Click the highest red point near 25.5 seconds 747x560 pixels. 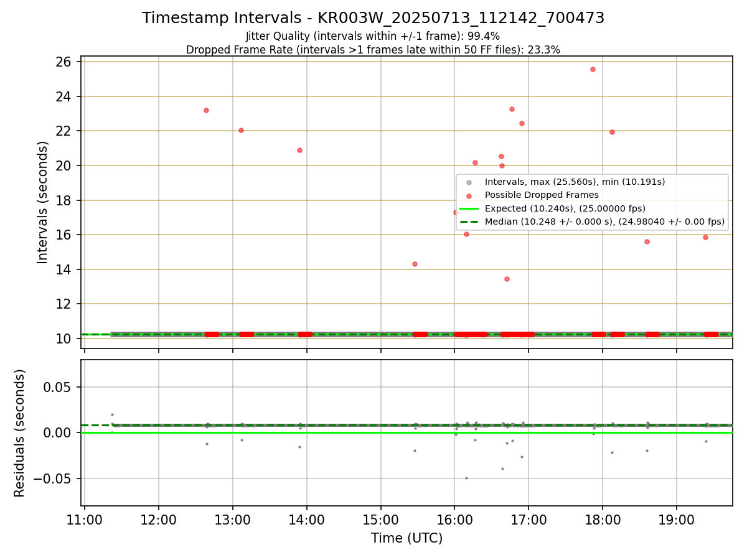pos(593,69)
